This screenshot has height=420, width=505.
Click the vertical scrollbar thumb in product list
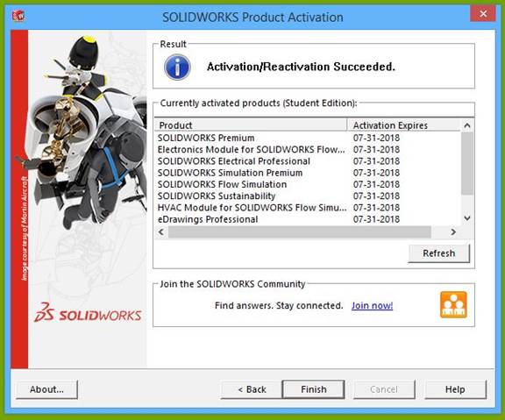467,163
